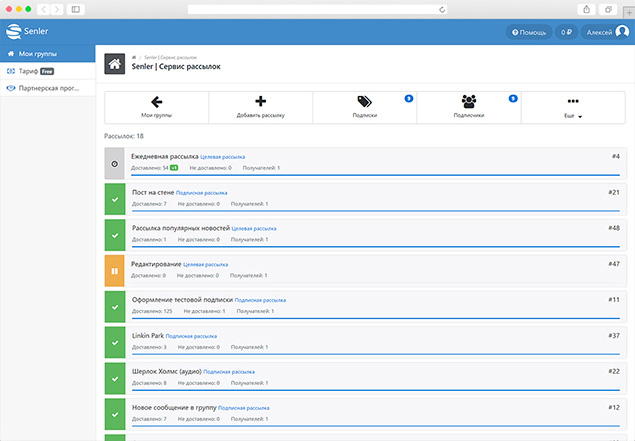Viewport: 635px width, 441px height.
Task: Go back via Мои группы arrow
Action: coord(156,107)
